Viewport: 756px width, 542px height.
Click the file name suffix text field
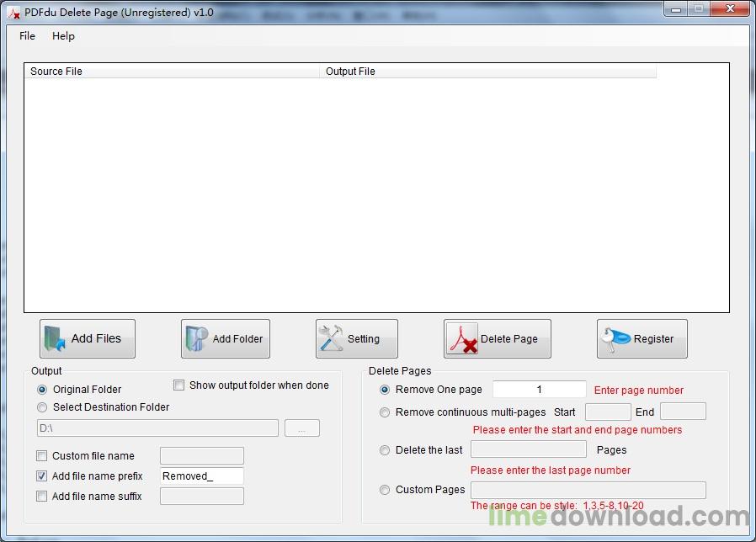pos(202,497)
